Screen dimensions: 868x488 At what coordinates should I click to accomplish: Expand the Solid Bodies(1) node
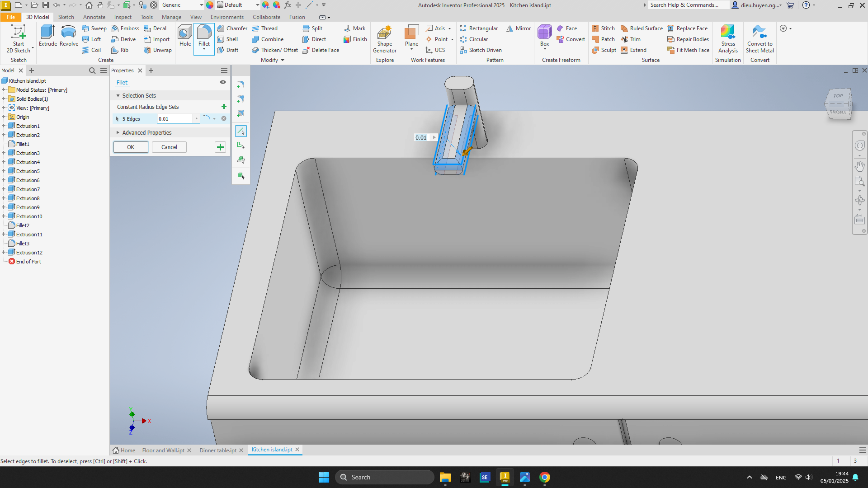click(x=4, y=99)
